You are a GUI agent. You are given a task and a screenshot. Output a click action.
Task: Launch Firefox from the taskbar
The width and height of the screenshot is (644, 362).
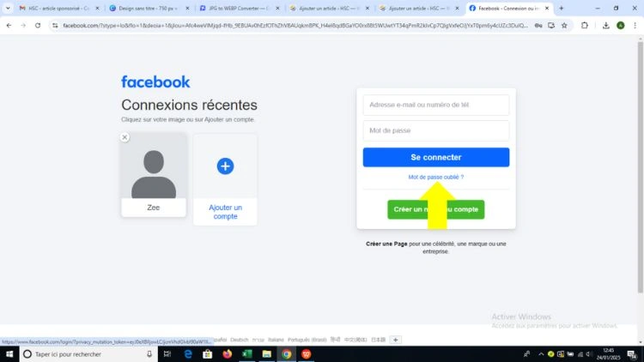tap(228, 353)
